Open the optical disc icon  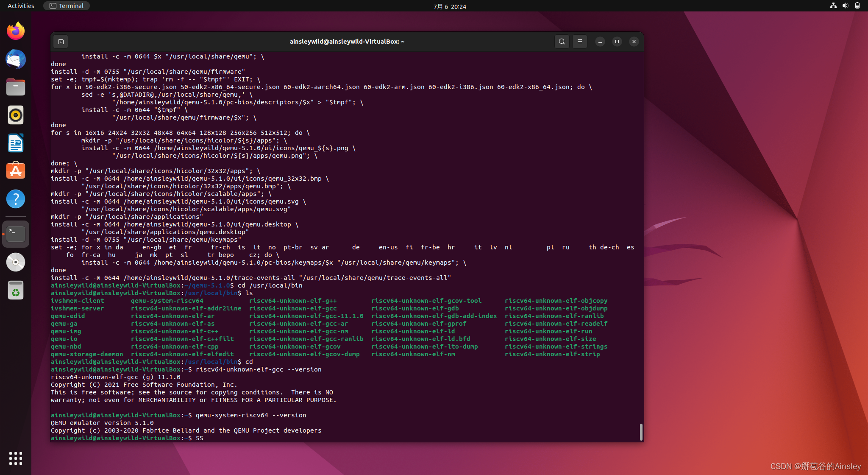16,262
